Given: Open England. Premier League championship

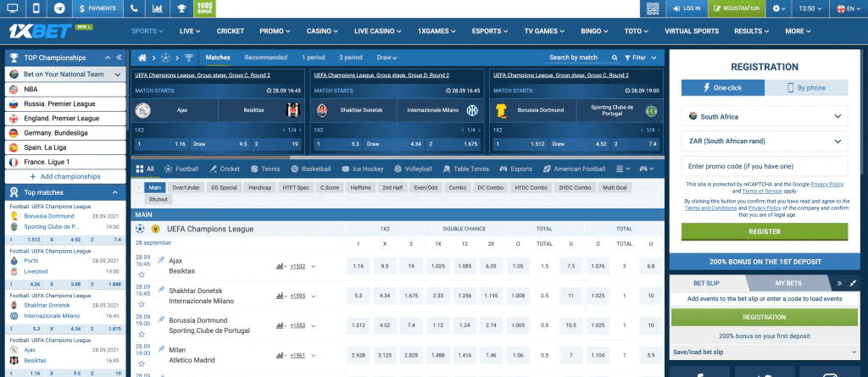Looking at the screenshot, I should coord(66,119).
